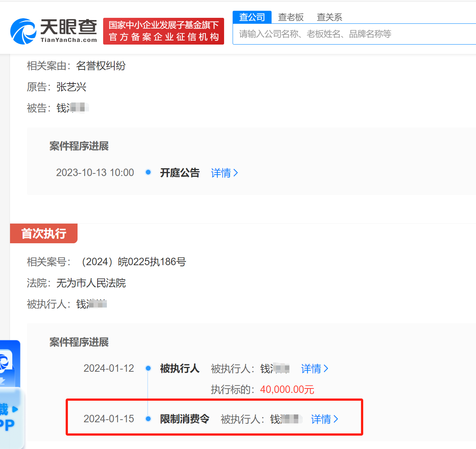The image size is (476, 449).
Task: Open 详情 link for 限制消费令 entry
Action: [x=325, y=419]
